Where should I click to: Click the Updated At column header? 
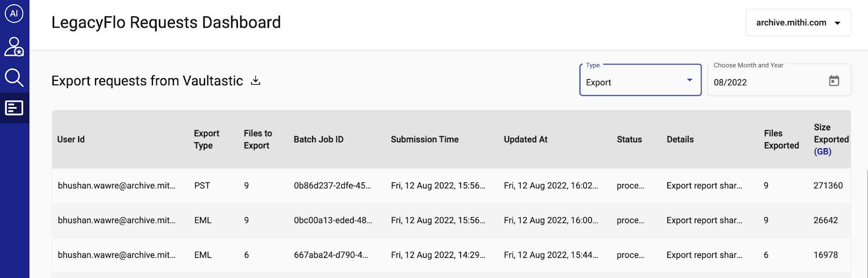pos(526,140)
